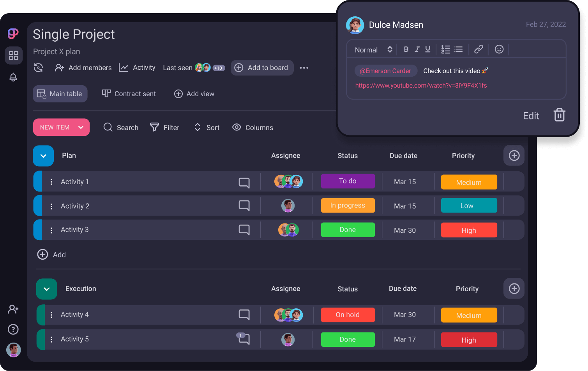Collapse the Execution group
The height and width of the screenshot is (371, 588).
coord(47,289)
